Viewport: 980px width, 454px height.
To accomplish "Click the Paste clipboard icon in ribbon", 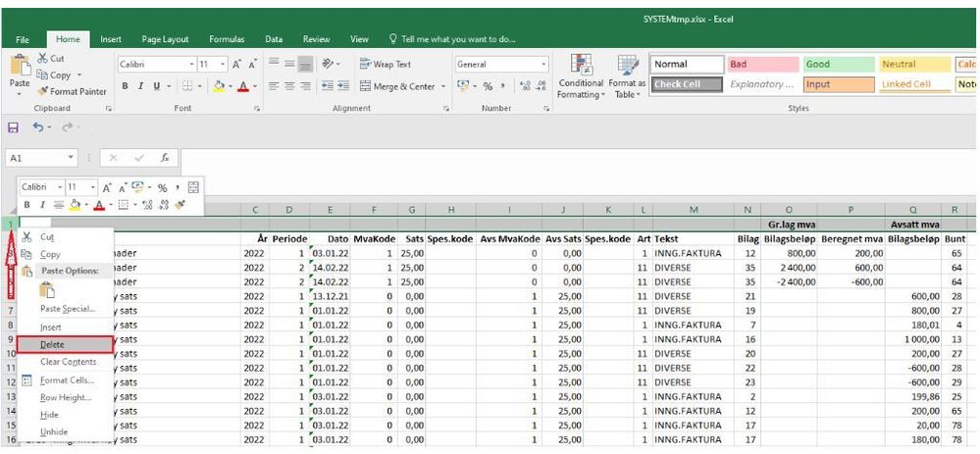I will pyautogui.click(x=20, y=67).
